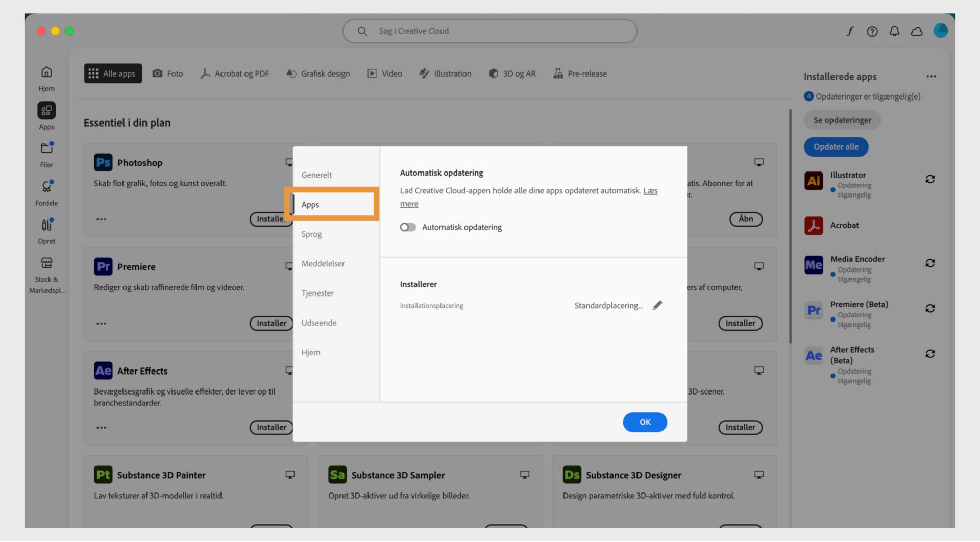Image resolution: width=980 pixels, height=542 pixels.
Task: Open Stock & Markedsplads in sidebar
Action: [x=46, y=276]
